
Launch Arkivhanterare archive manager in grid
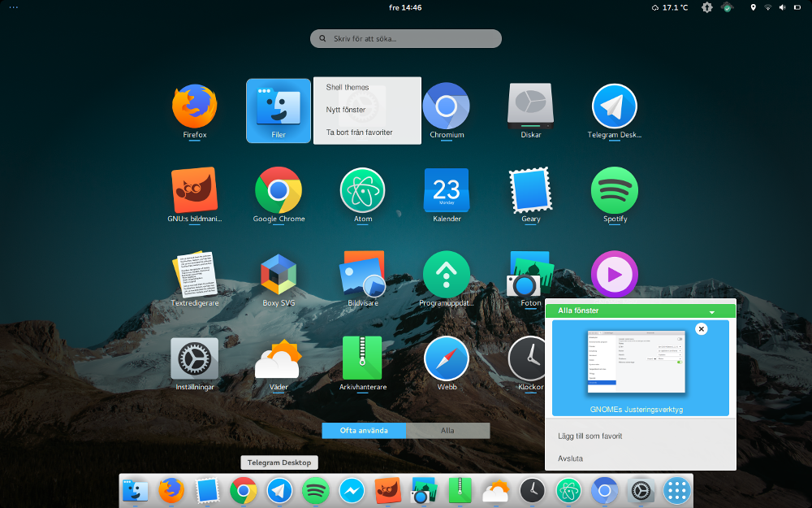tap(362, 363)
